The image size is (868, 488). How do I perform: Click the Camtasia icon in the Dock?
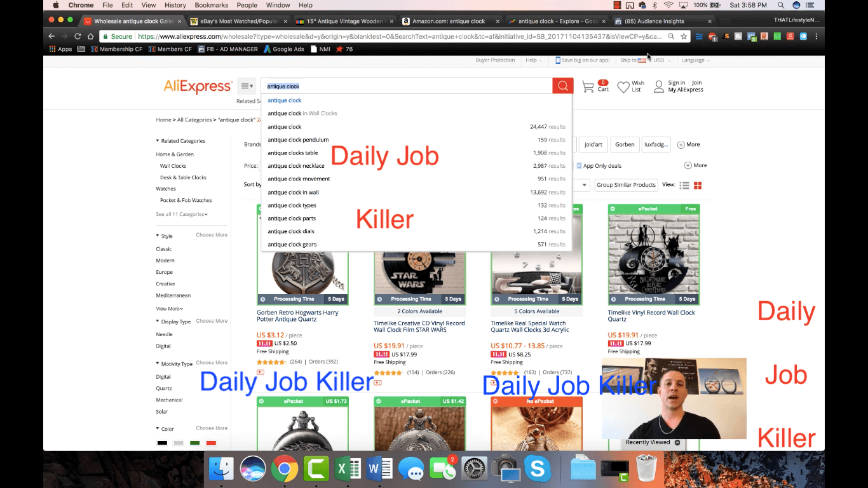316,469
